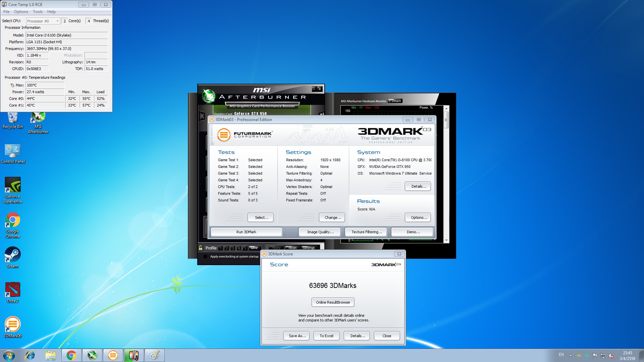Click the Online ResultBrowser button
This screenshot has width=644, height=362.
pos(333,302)
